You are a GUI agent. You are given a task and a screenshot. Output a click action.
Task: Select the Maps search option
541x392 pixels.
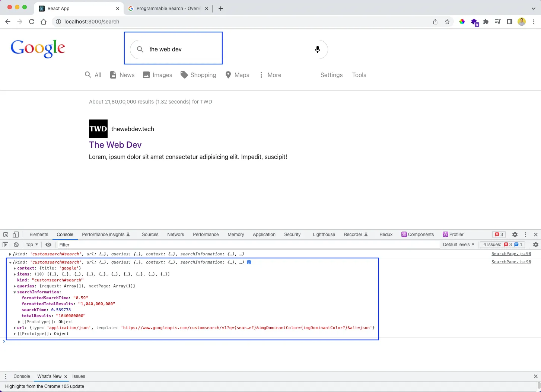[238, 75]
